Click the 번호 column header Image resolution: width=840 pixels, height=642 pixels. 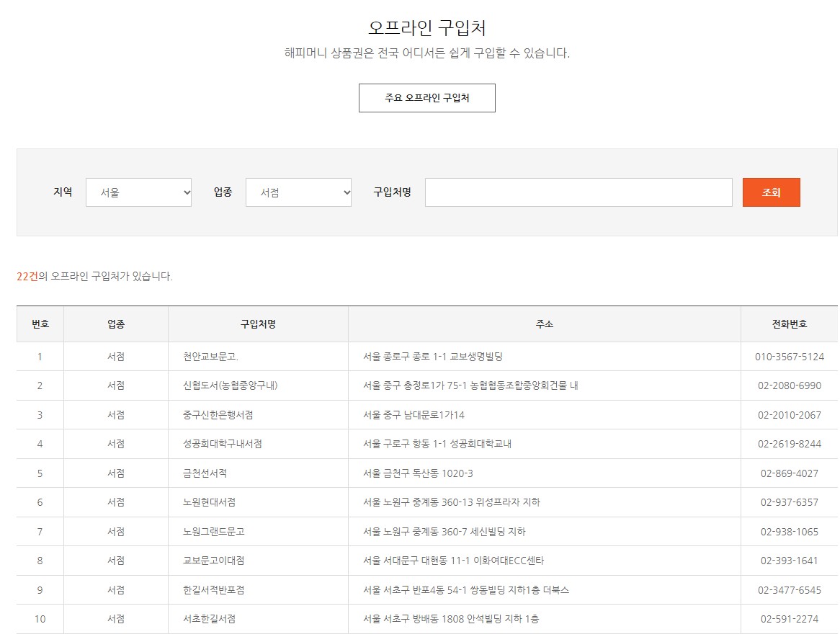[x=40, y=324]
